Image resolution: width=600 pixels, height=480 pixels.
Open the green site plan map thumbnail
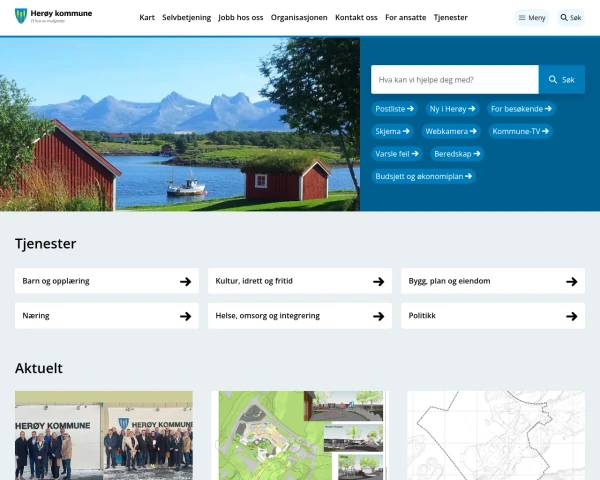pyautogui.click(x=300, y=435)
